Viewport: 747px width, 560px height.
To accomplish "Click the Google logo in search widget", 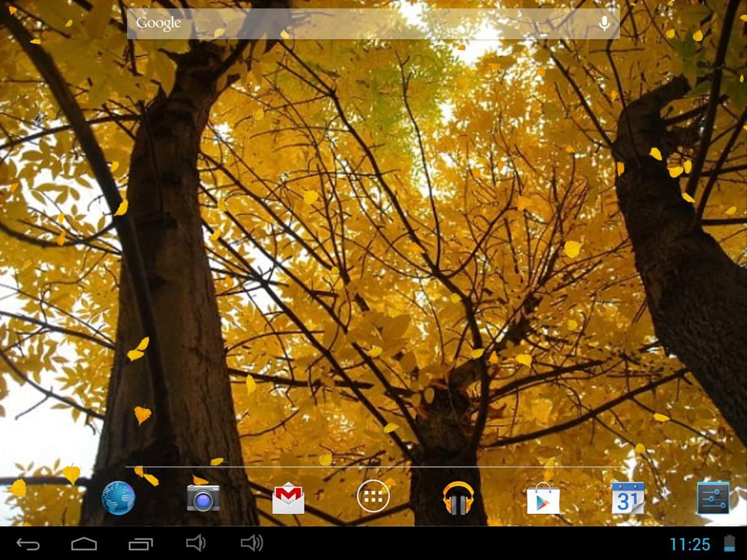I will coord(159,24).
